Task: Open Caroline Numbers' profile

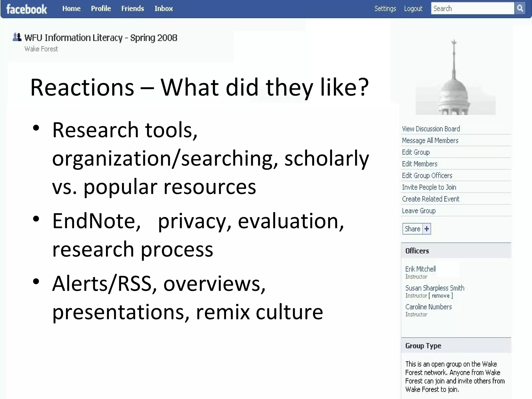Action: tap(428, 307)
